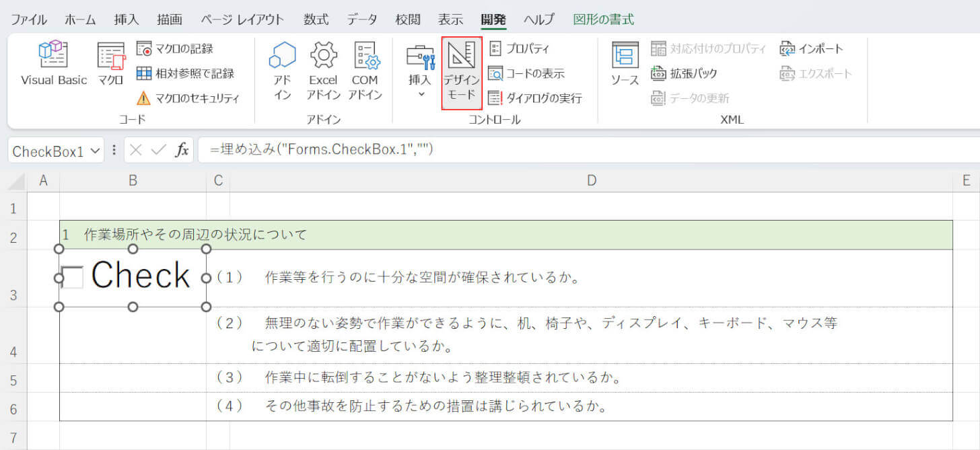Toggle デザインモード (Design Mode)
This screenshot has height=450, width=980.
click(461, 73)
